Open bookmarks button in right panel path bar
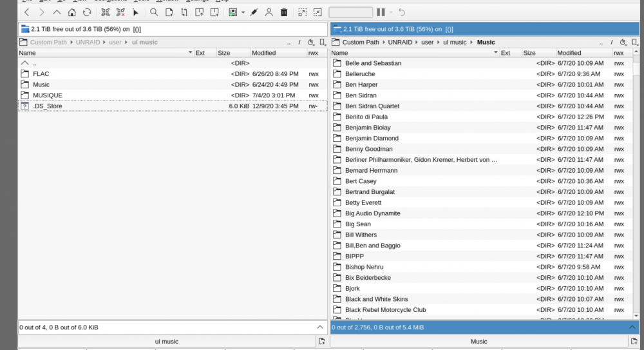 634,43
